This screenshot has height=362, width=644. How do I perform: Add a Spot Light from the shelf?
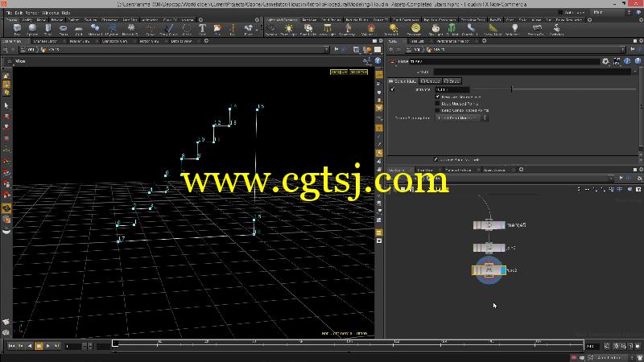point(308,28)
